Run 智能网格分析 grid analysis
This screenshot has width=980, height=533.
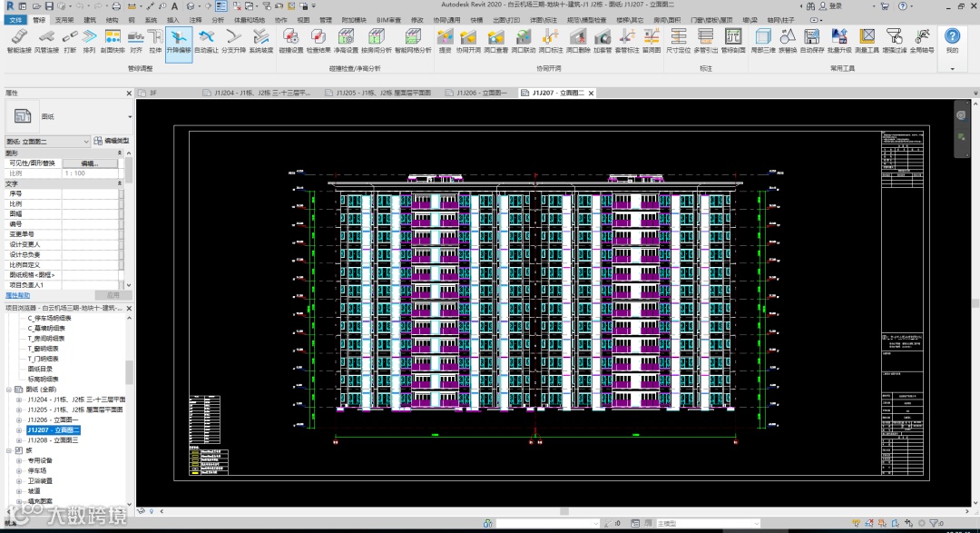coord(413,42)
